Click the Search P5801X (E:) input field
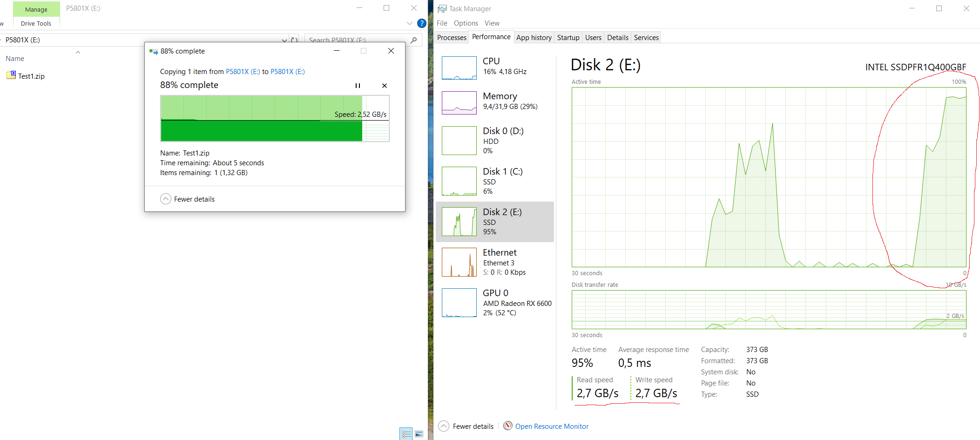Image resolution: width=980 pixels, height=440 pixels. click(x=356, y=40)
